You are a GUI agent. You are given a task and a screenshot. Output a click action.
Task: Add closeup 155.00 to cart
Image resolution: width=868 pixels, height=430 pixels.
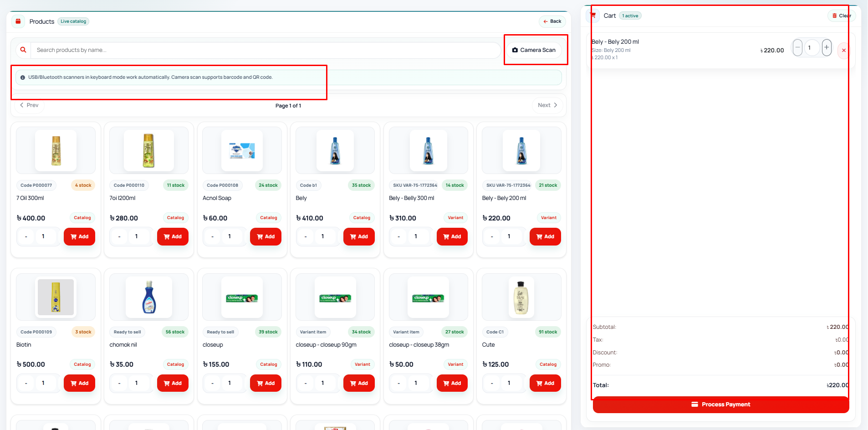[x=266, y=384]
